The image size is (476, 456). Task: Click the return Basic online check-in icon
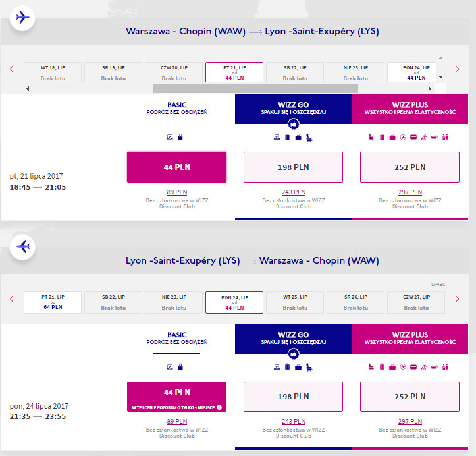click(170, 366)
